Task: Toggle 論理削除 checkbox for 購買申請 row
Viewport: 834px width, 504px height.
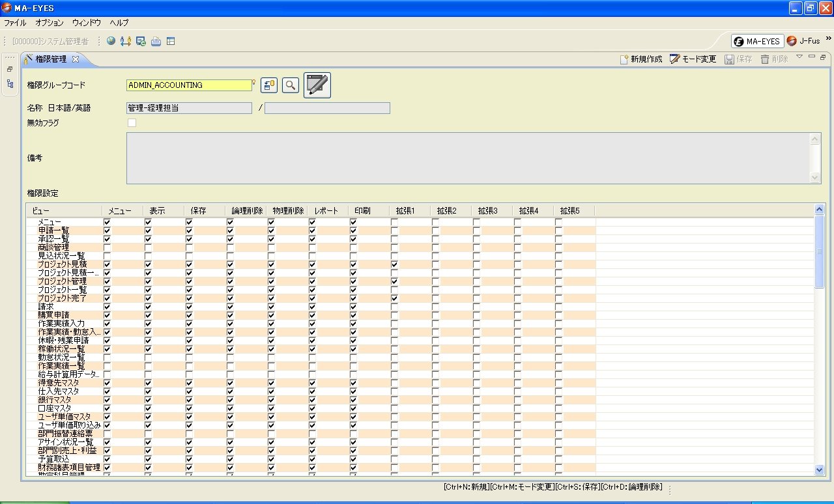Action: pos(230,315)
